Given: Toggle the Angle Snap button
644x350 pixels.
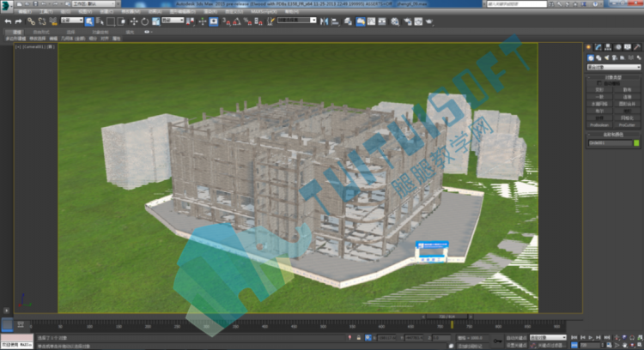Looking at the screenshot, I should click(x=237, y=21).
